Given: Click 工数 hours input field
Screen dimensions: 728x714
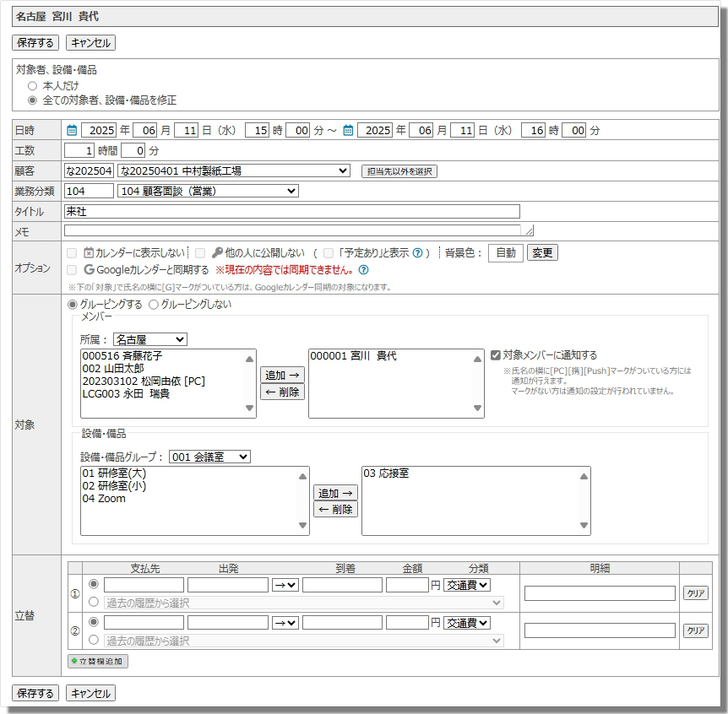Looking at the screenshot, I should (79, 150).
